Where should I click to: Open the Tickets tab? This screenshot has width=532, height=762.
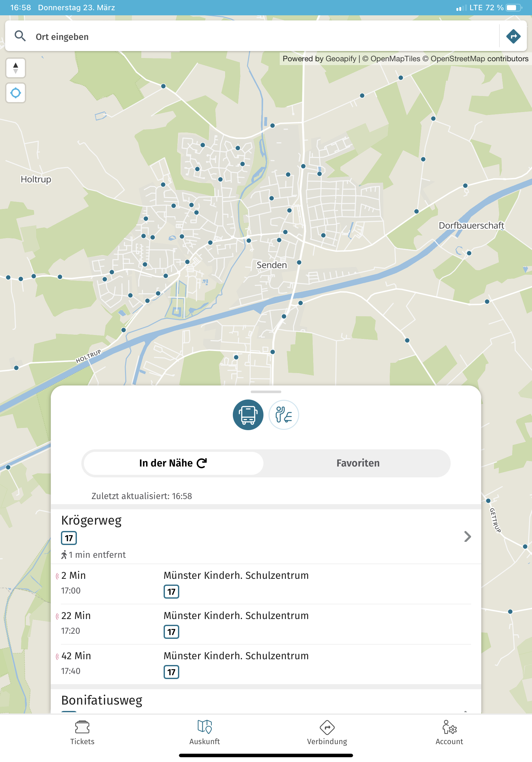click(x=82, y=733)
